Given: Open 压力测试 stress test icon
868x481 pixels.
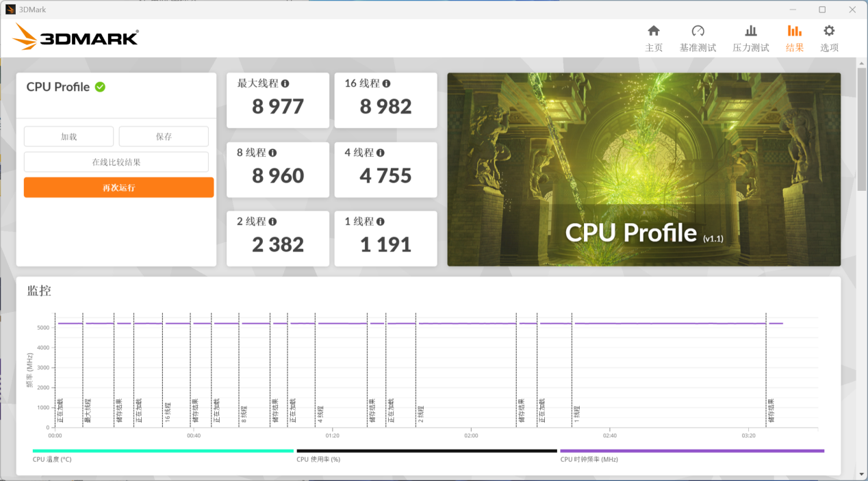Looking at the screenshot, I should [751, 31].
